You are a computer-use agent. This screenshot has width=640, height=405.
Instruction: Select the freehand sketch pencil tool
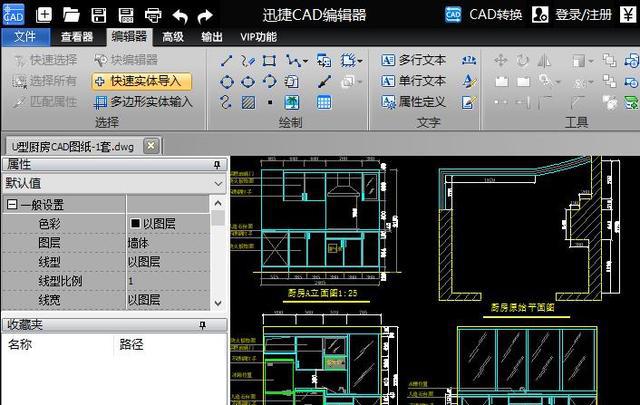[x=248, y=61]
